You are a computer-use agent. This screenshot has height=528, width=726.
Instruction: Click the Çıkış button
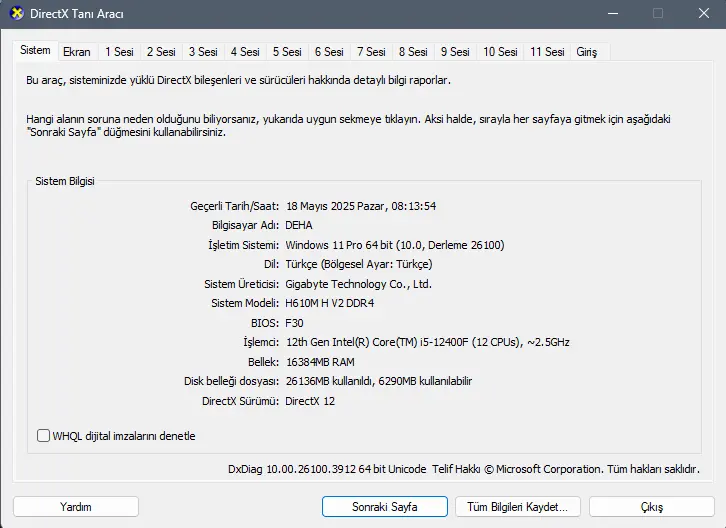click(x=652, y=507)
